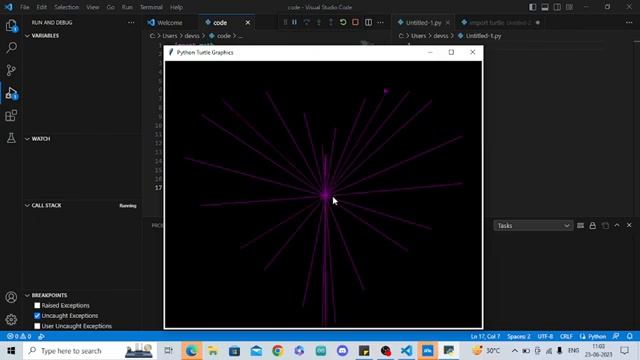
Task: Change UTF-8 encoding in status bar
Action: pyautogui.click(x=545, y=336)
